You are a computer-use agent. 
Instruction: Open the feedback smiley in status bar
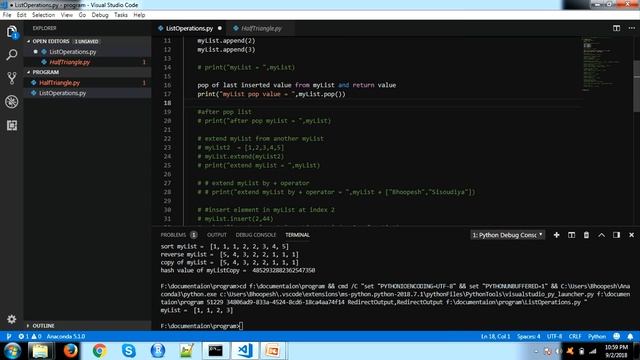[x=616, y=336]
